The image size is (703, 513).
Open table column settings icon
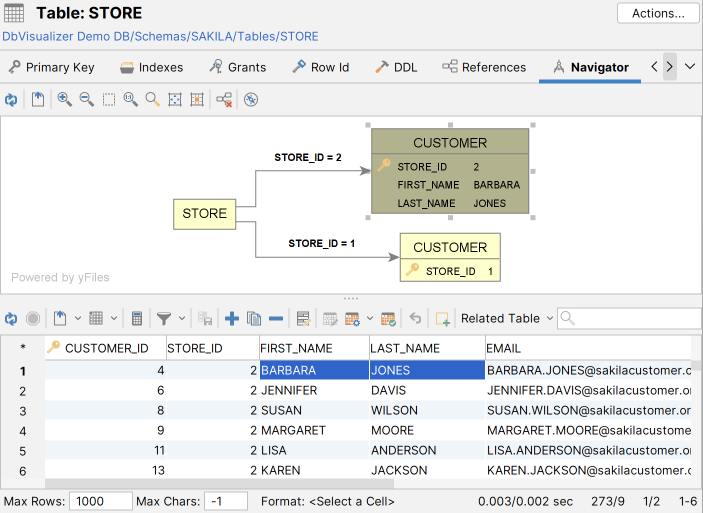352,319
